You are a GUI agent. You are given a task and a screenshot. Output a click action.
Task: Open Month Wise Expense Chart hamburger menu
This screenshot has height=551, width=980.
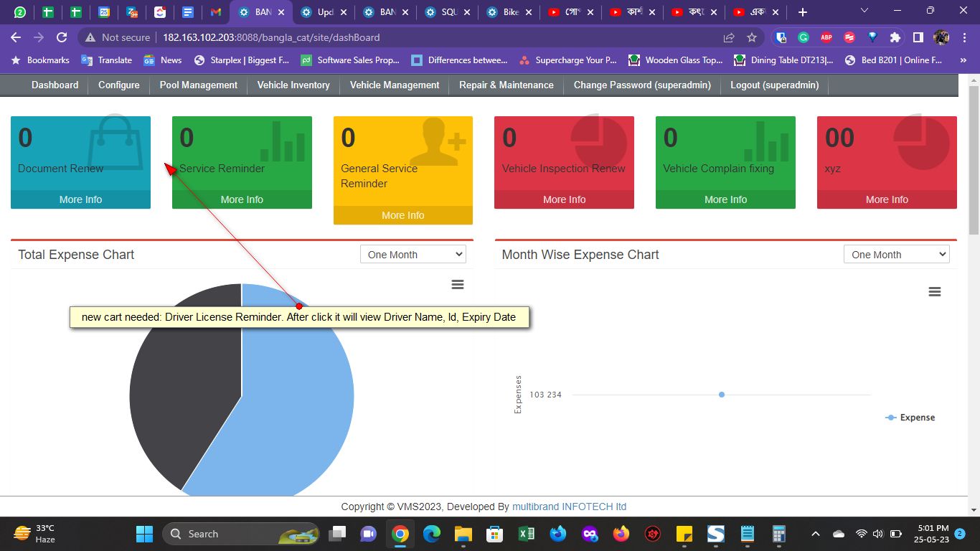coord(934,292)
